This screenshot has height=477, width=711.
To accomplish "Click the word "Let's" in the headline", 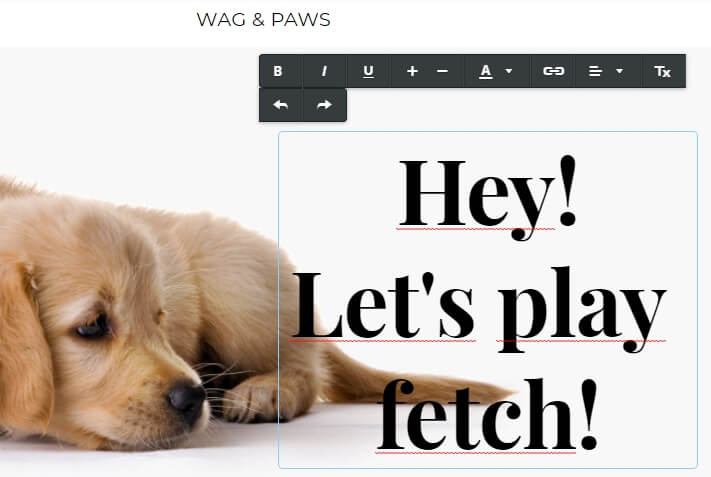I will click(x=383, y=302).
